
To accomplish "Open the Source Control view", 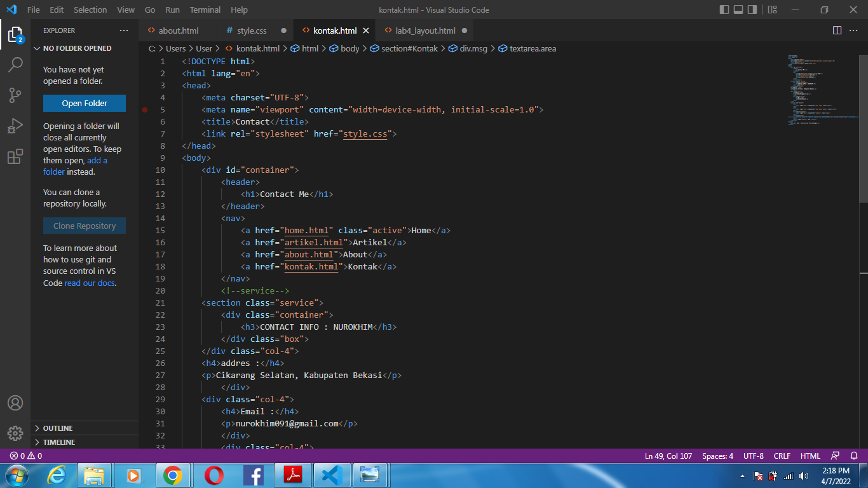I will pyautogui.click(x=15, y=95).
